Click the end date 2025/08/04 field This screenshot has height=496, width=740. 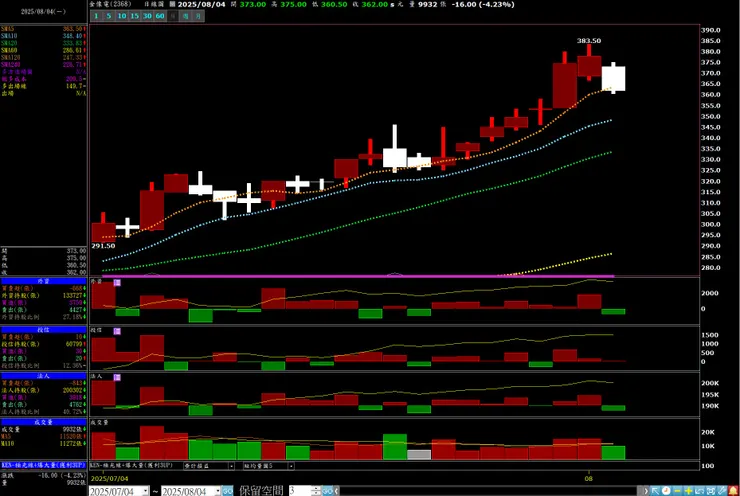(187, 491)
